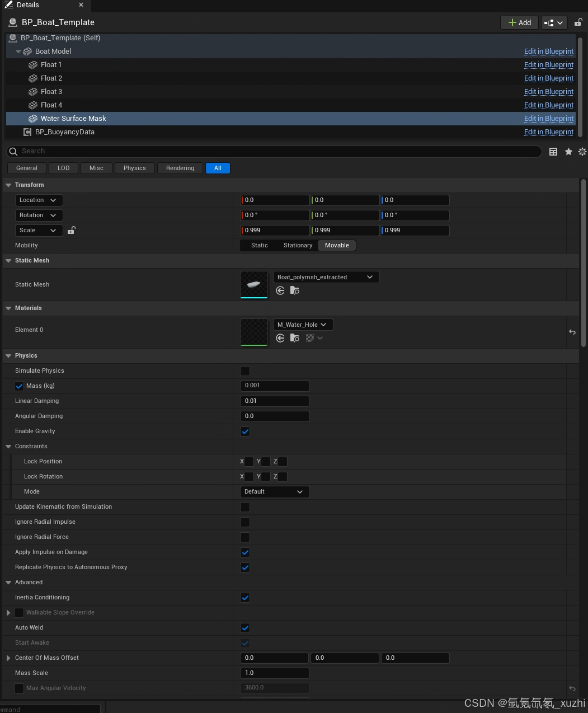Open the Boat_polymsh_extracted mesh dropdown
The height and width of the screenshot is (713, 588).
[326, 277]
